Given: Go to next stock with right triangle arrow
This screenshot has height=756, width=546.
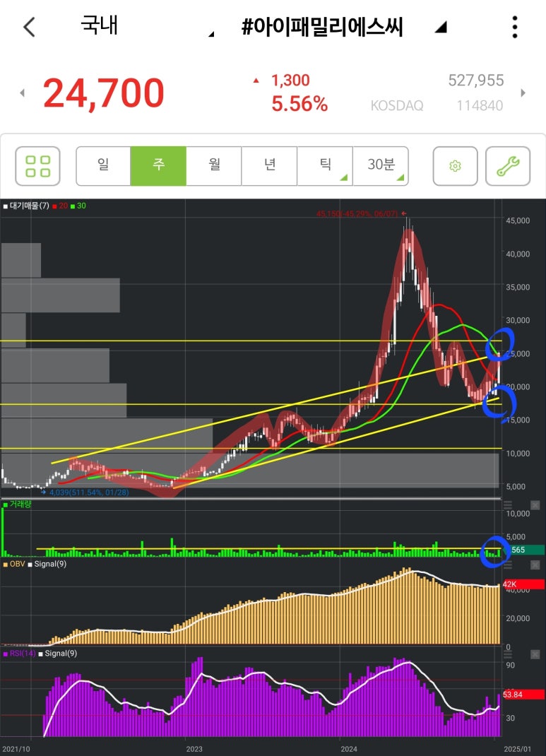Looking at the screenshot, I should coord(523,93).
